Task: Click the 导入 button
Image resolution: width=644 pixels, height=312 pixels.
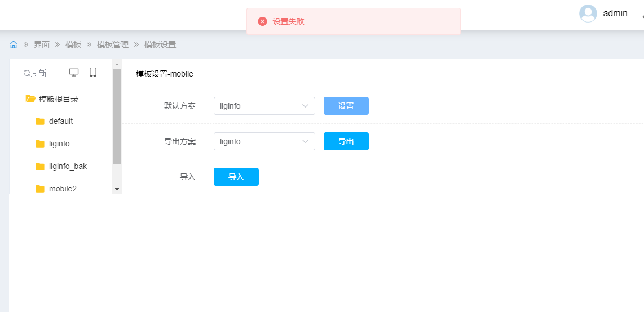Action: coord(236,177)
